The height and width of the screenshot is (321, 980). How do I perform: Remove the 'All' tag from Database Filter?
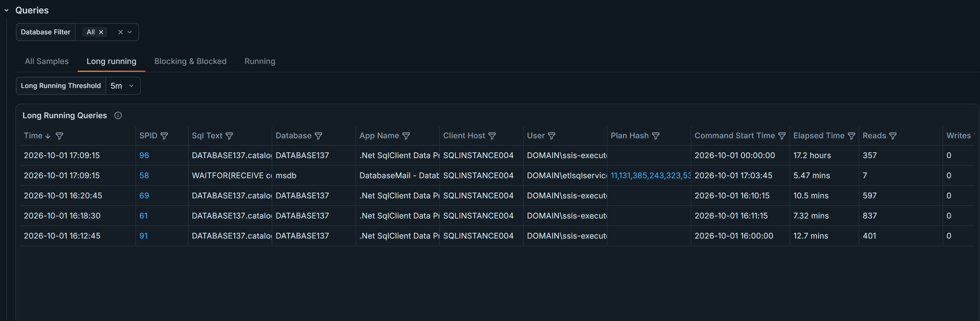pos(101,32)
